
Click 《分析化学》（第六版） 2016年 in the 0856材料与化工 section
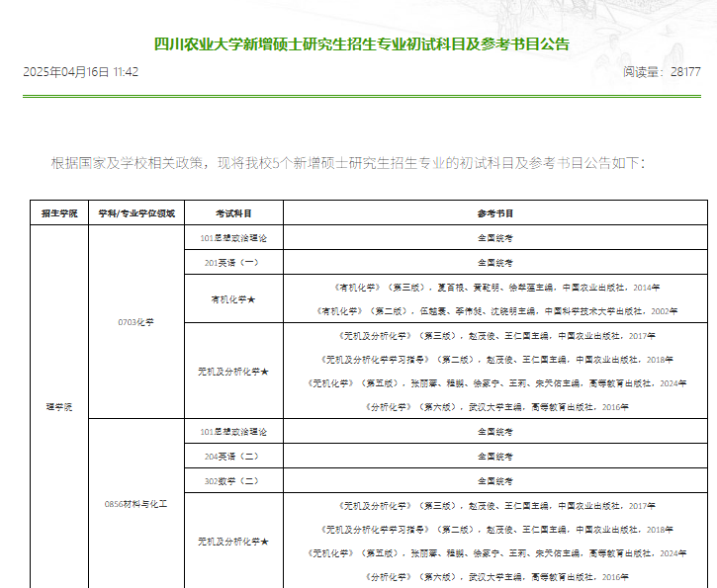point(495,577)
